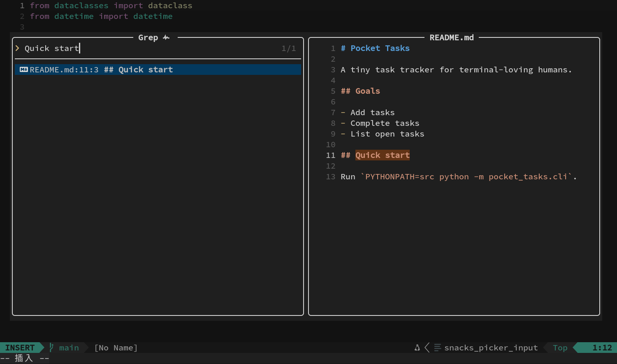Screen dimensions: 617x364
Task: Click the main branch name in statusline
Action: (x=69, y=348)
